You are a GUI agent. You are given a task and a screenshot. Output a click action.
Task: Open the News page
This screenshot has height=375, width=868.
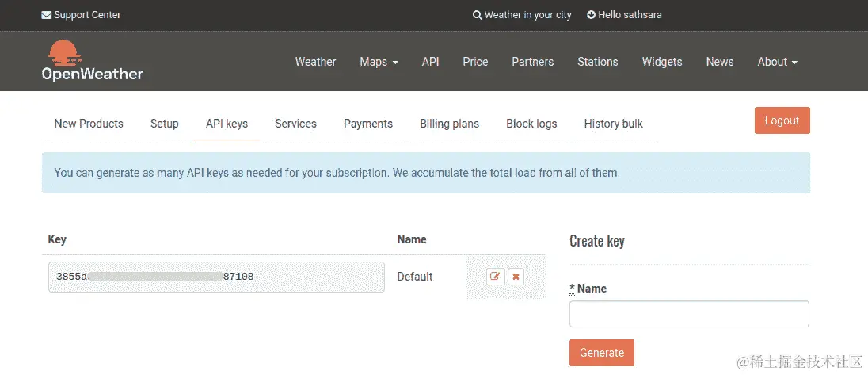coord(720,62)
